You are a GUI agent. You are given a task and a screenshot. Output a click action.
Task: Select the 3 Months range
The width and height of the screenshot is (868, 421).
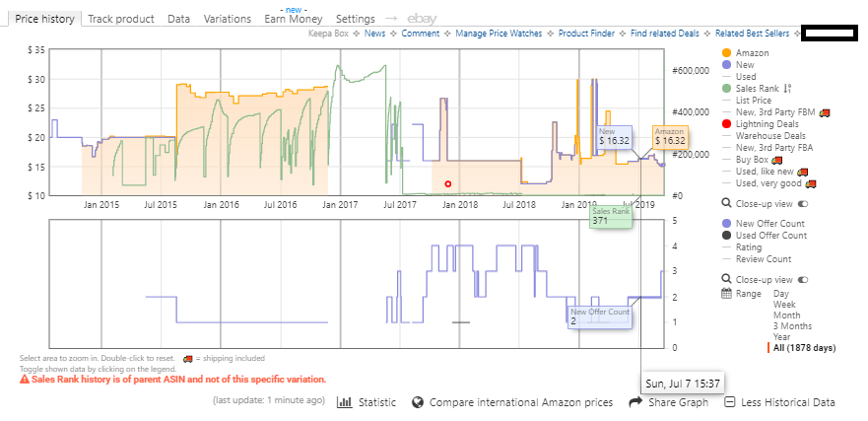[793, 325]
